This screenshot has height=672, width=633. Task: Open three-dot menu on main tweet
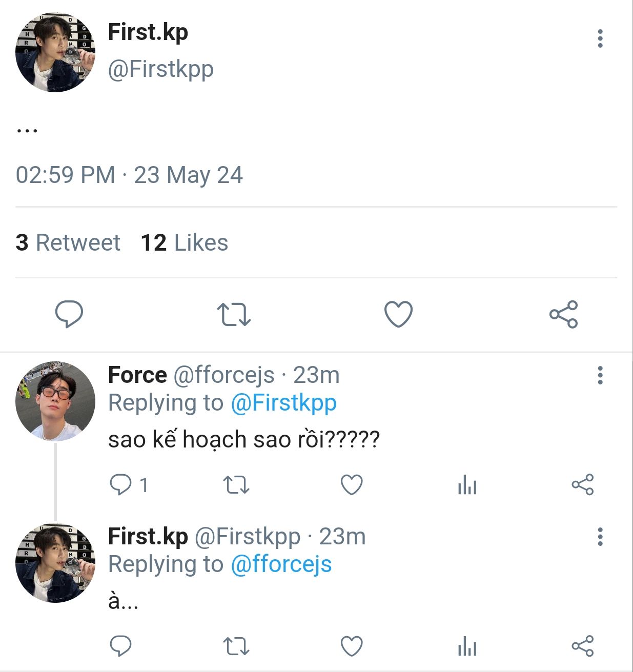tap(600, 38)
